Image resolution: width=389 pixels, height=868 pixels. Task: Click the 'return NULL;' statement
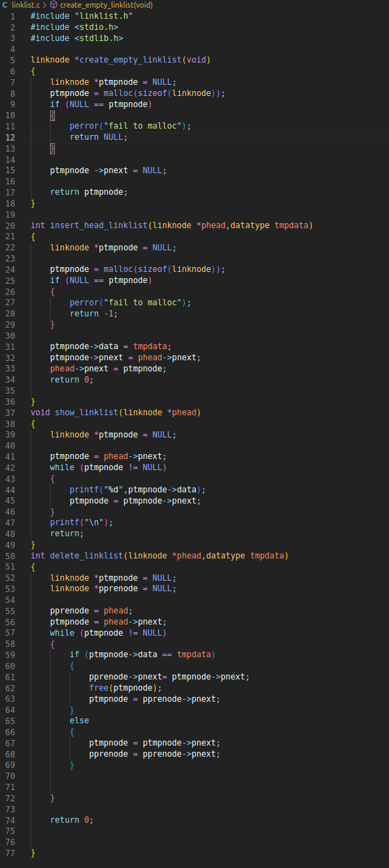(x=99, y=137)
